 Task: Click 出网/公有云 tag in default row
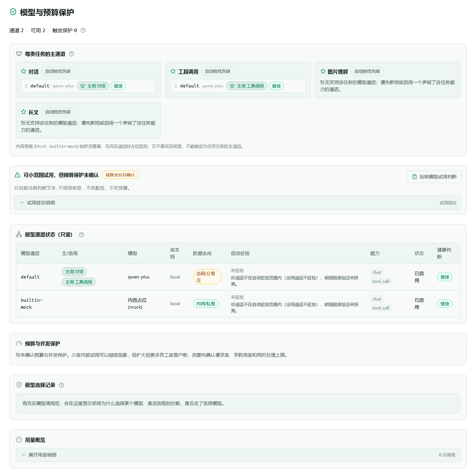coord(207,277)
